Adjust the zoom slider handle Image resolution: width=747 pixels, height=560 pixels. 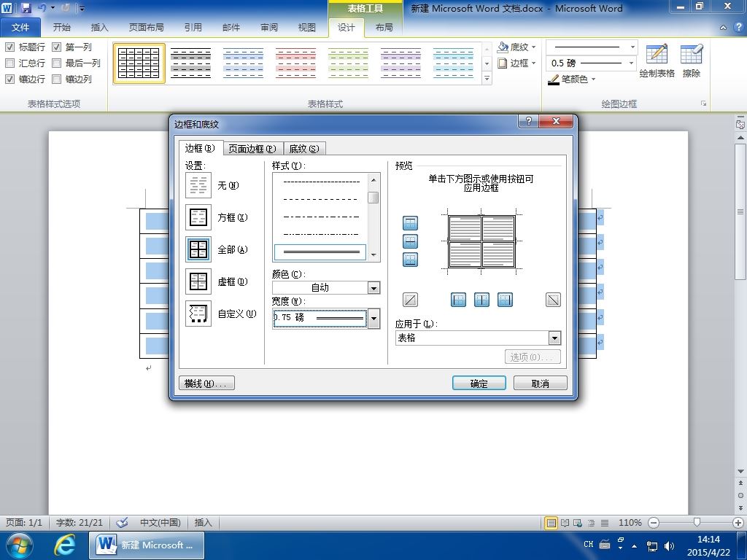[x=697, y=523]
